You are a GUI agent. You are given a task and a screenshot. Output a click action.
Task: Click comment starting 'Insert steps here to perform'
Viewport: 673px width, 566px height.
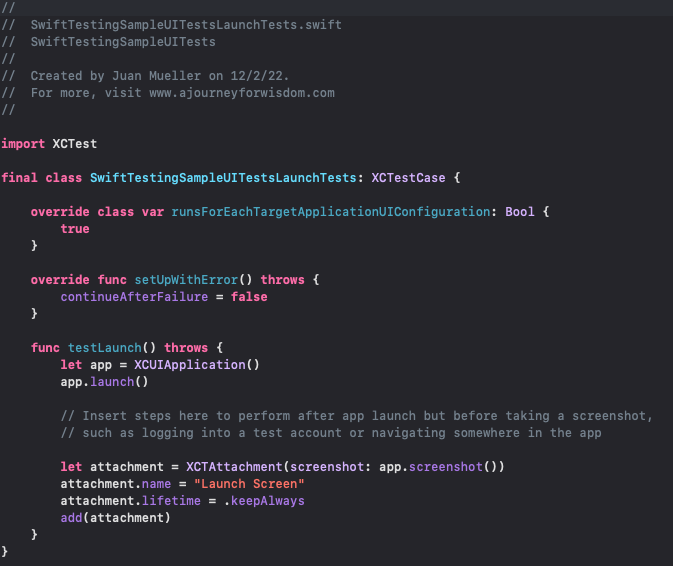pos(356,416)
